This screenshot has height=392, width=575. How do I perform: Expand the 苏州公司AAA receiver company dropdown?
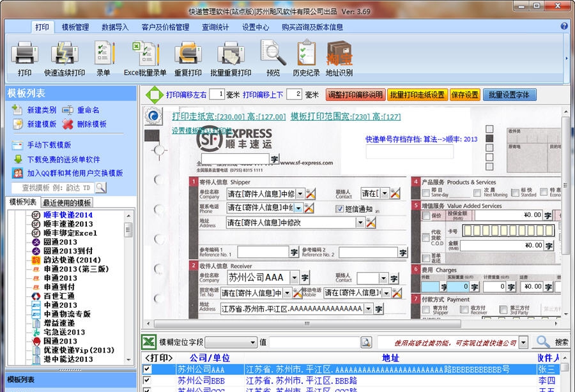click(293, 278)
